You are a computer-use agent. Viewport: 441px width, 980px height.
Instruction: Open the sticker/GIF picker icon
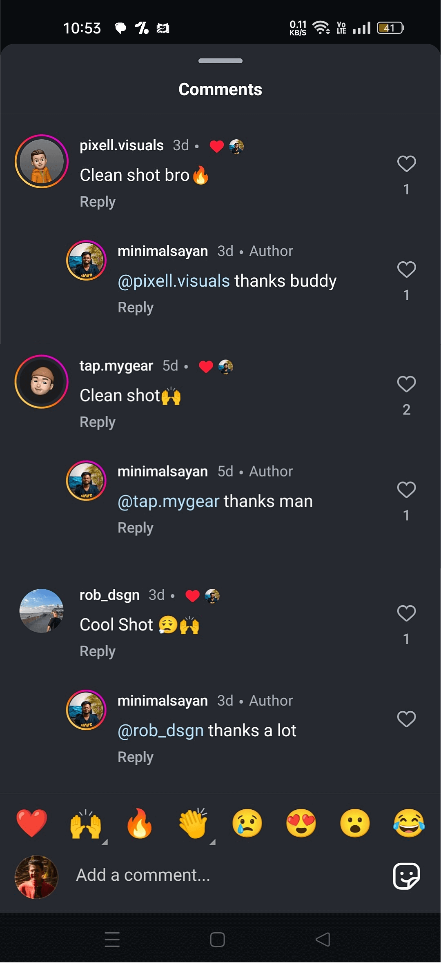coord(406,875)
